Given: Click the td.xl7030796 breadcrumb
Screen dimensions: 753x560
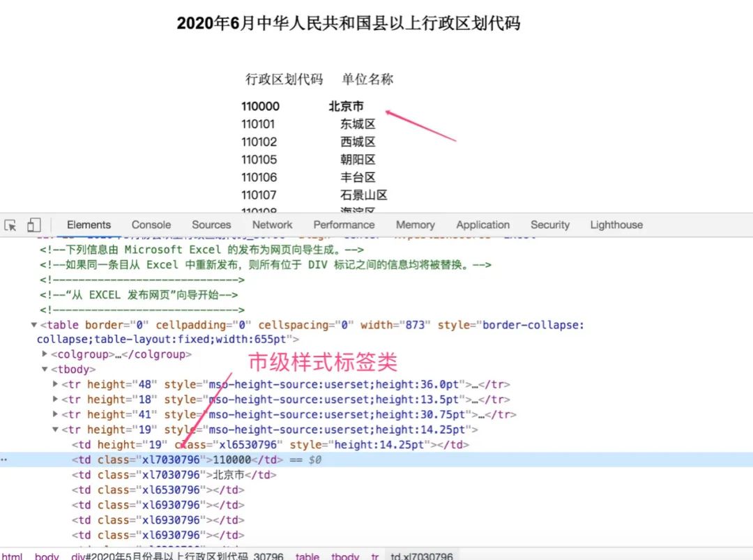Looking at the screenshot, I should (421, 556).
